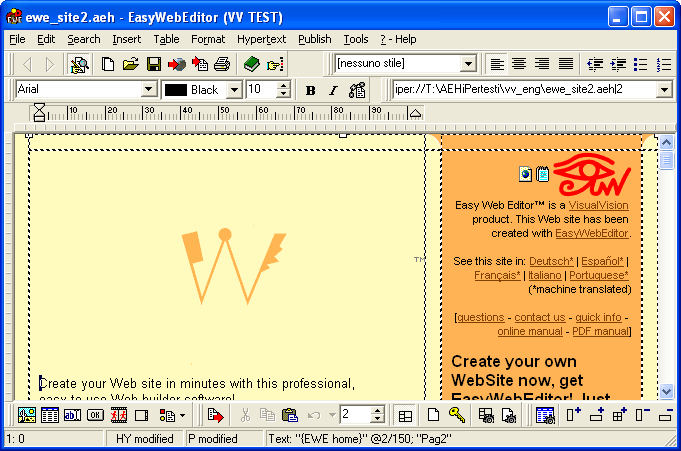Image resolution: width=681 pixels, height=451 pixels.
Task: Toggle the table grid view button
Action: pyautogui.click(x=405, y=416)
